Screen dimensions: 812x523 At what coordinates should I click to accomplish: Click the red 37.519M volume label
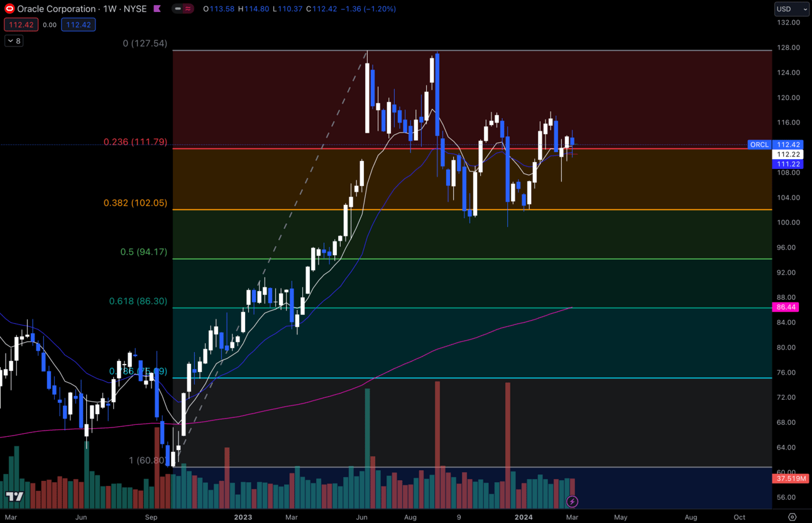[791, 478]
